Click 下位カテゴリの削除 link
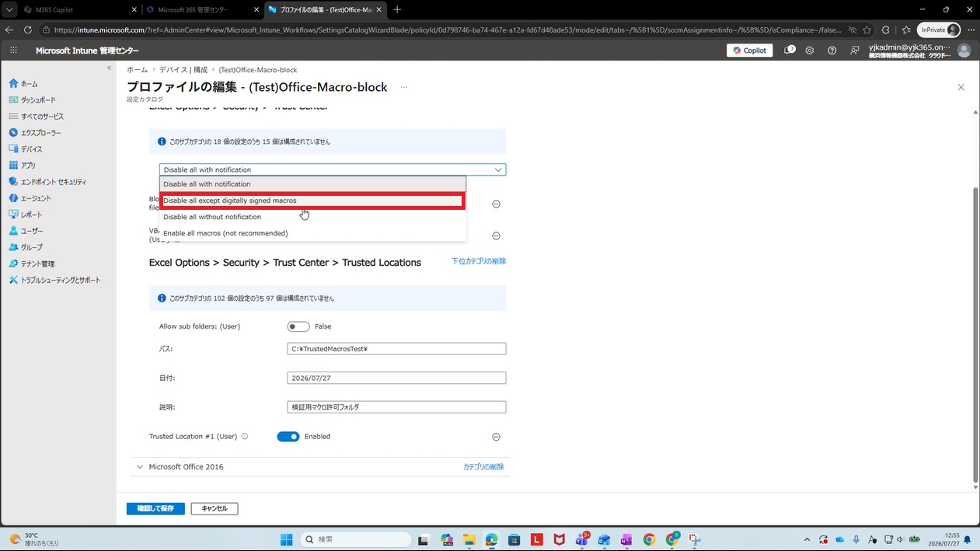 click(x=479, y=261)
